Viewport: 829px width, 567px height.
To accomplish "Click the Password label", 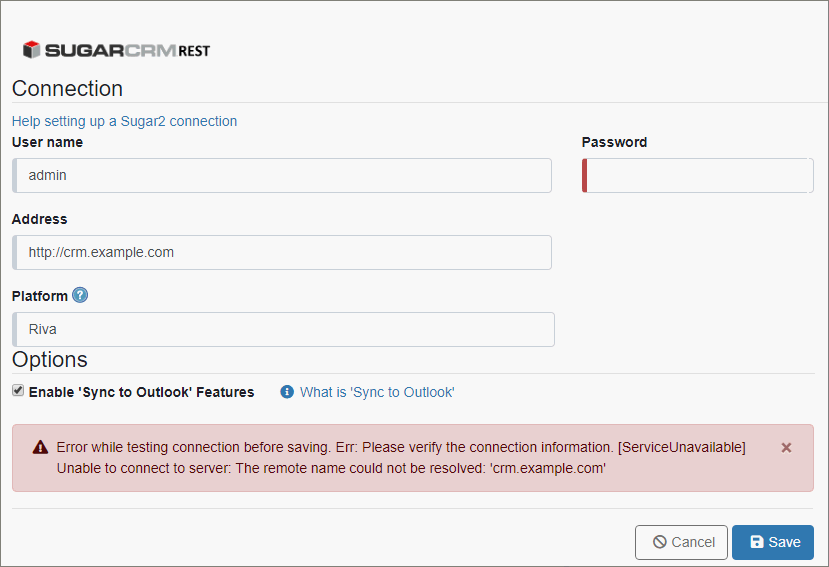I will tap(614, 142).
